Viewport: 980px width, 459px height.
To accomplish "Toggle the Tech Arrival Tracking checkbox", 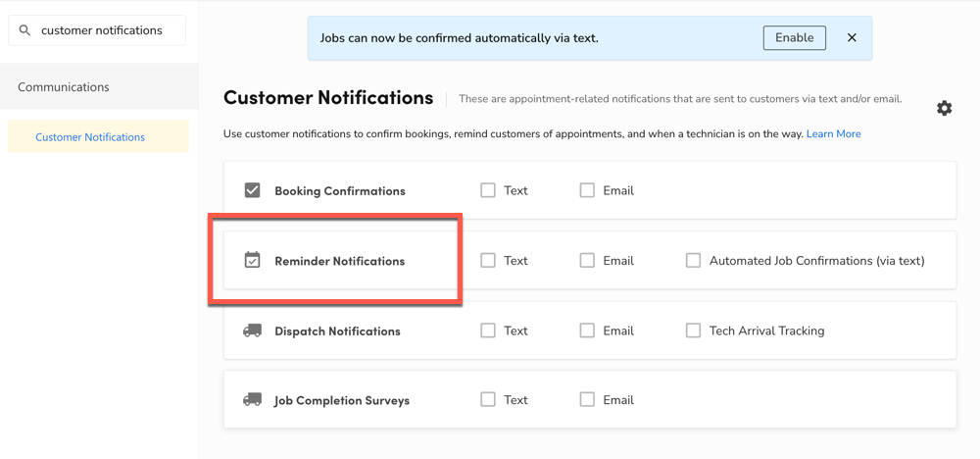I will (x=693, y=331).
